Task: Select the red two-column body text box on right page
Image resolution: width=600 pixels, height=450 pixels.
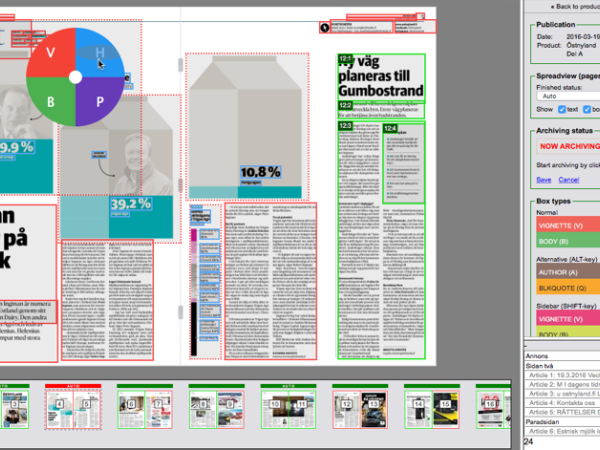Action: (x=271, y=281)
